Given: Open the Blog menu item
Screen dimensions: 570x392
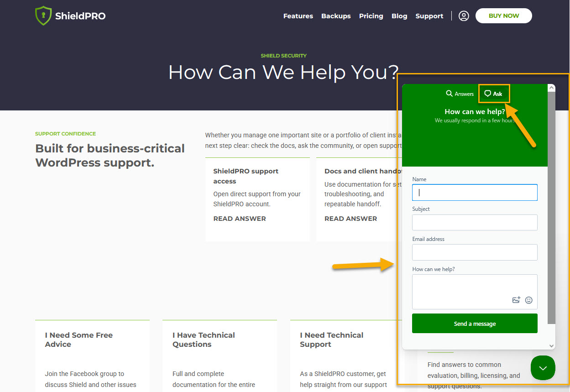Looking at the screenshot, I should click(399, 16).
